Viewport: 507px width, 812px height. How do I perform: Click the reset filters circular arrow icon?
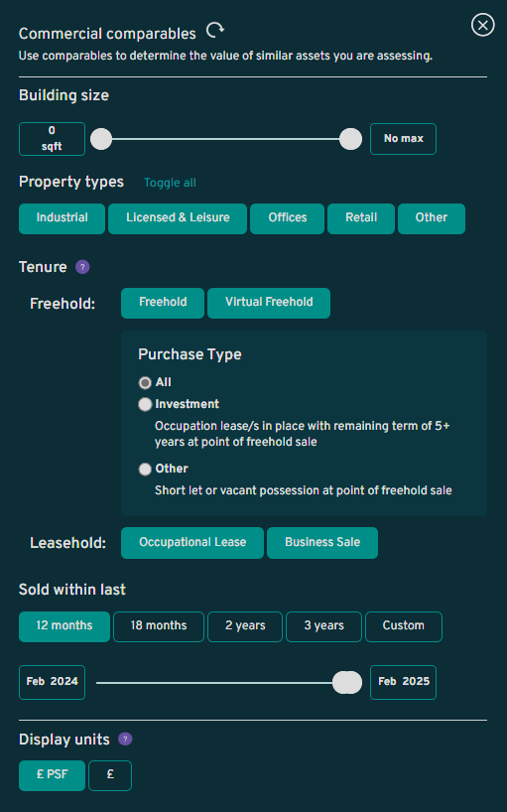tap(214, 31)
